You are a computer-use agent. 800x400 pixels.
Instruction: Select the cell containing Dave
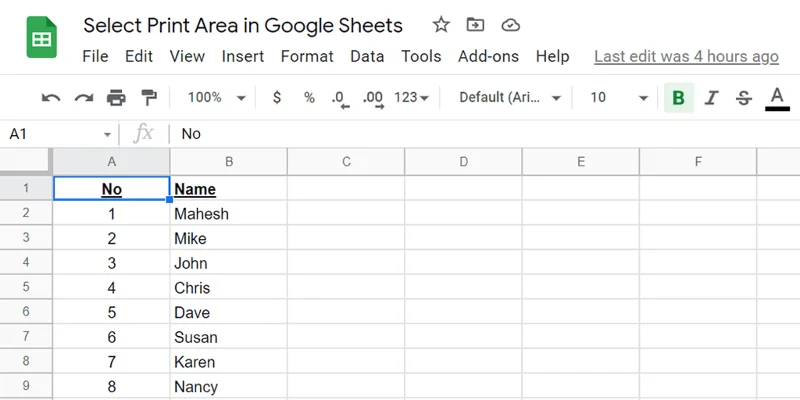point(229,312)
